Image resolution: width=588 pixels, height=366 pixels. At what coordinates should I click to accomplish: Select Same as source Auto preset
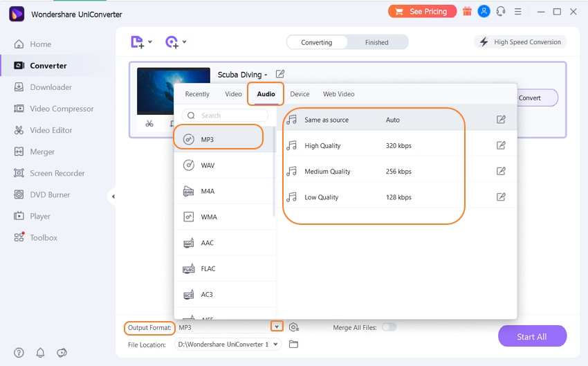click(397, 120)
